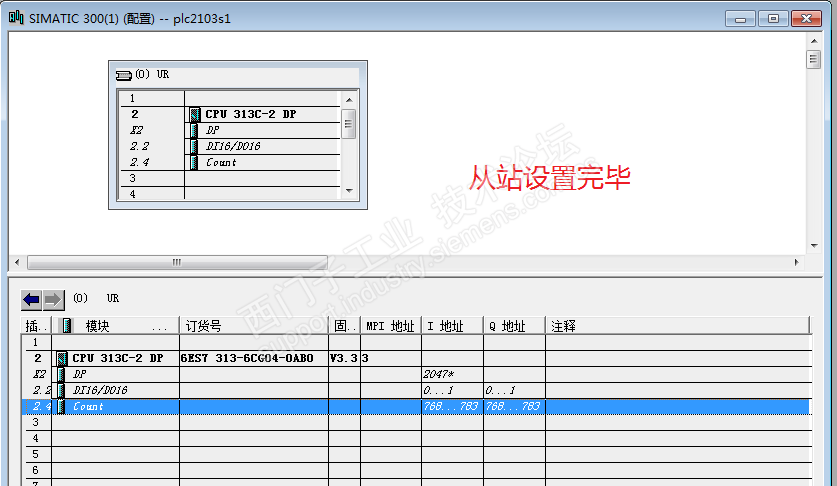Click the I 地址 column header
Image resolution: width=837 pixels, height=486 pixels.
(453, 326)
